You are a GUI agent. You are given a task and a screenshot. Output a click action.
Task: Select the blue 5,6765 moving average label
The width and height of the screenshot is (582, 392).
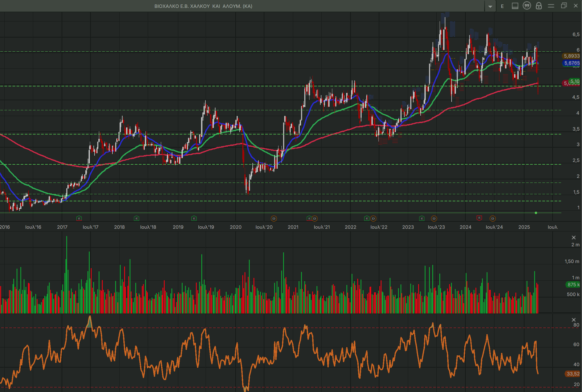[x=572, y=63]
